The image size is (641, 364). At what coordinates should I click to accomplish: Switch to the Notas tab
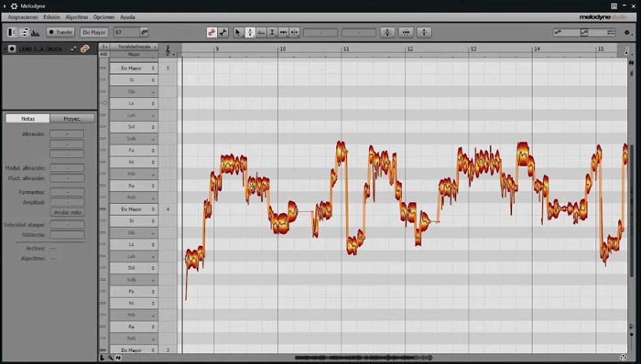click(27, 119)
